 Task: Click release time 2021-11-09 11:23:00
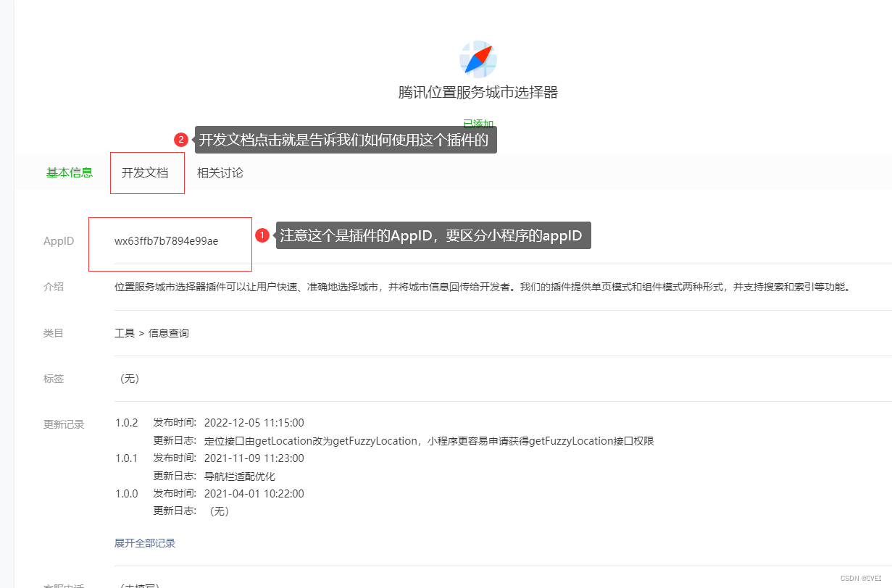coord(254,458)
